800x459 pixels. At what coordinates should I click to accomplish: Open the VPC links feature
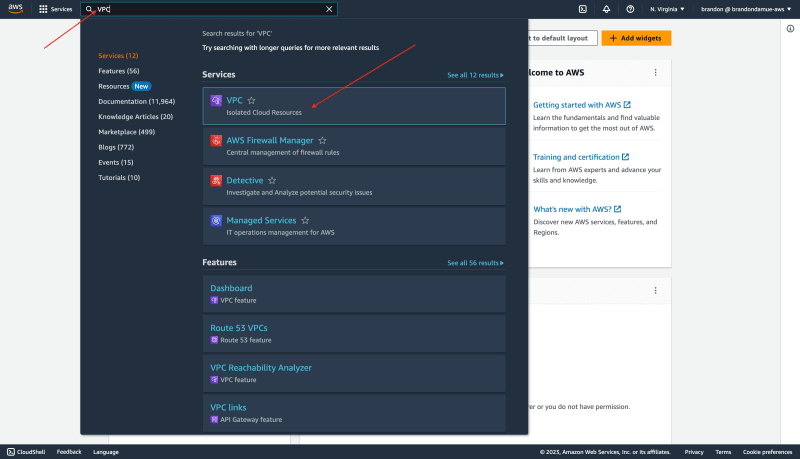click(354, 413)
